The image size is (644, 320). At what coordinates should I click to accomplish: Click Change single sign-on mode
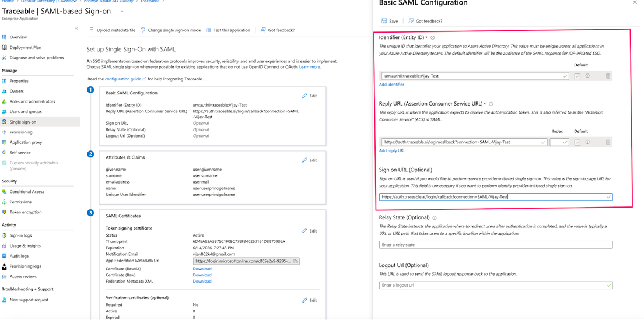[171, 30]
